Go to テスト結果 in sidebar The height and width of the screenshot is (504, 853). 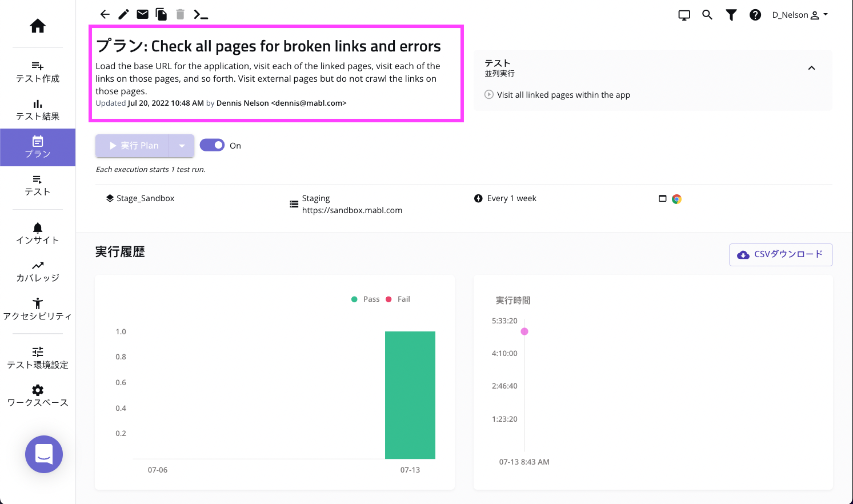tap(38, 110)
